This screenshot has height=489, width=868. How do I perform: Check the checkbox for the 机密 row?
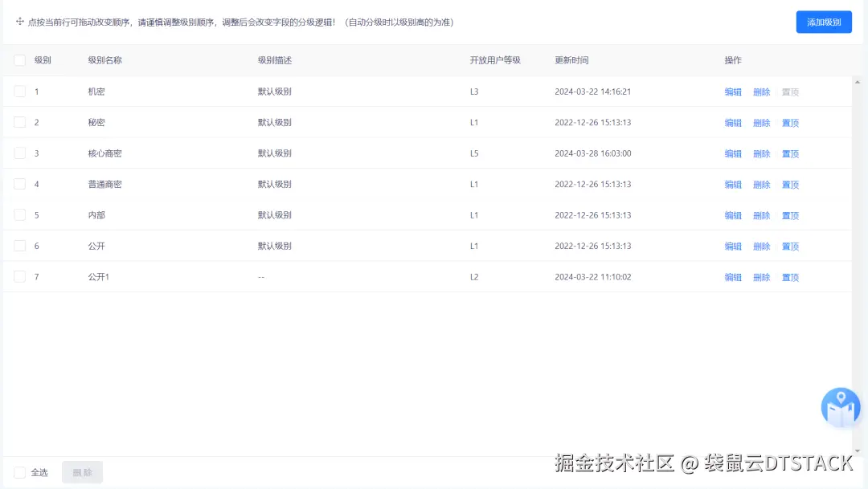pyautogui.click(x=20, y=92)
